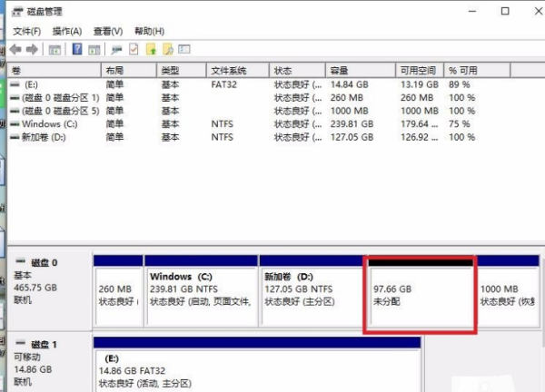Click the 13.19 GB free space cell
Screen dimensions: 545x392
pyautogui.click(x=420, y=84)
